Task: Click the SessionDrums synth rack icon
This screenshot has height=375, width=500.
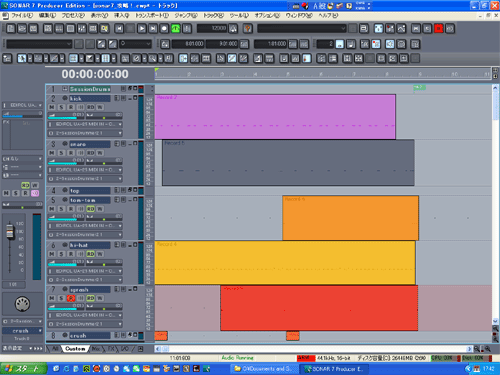Action: point(65,89)
